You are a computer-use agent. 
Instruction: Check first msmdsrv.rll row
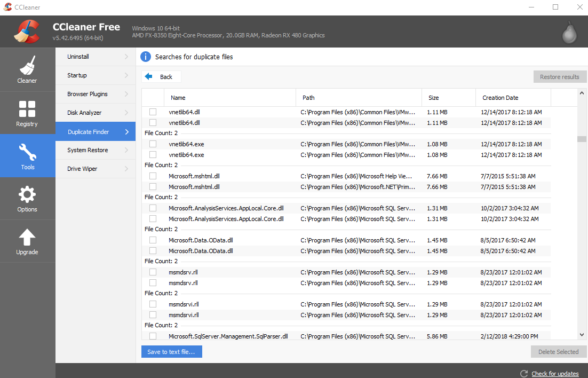pyautogui.click(x=153, y=272)
